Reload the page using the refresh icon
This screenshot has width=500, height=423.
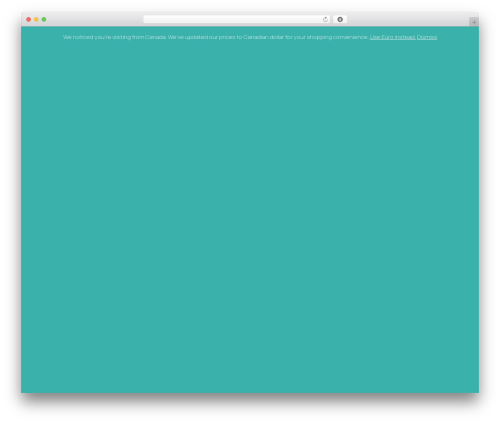click(x=325, y=19)
